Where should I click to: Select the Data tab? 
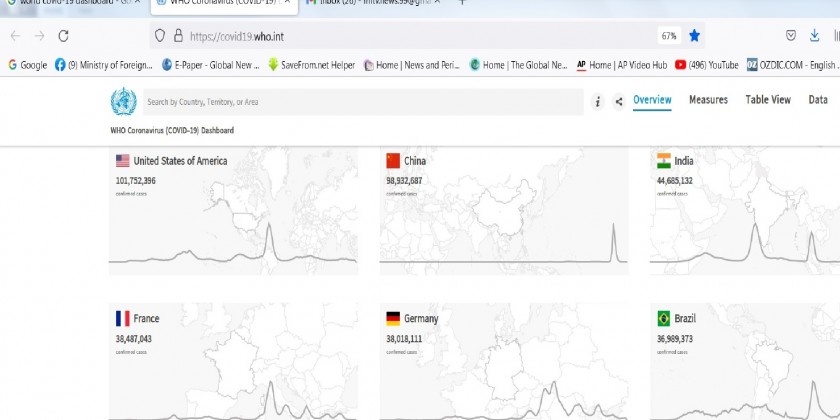point(818,100)
